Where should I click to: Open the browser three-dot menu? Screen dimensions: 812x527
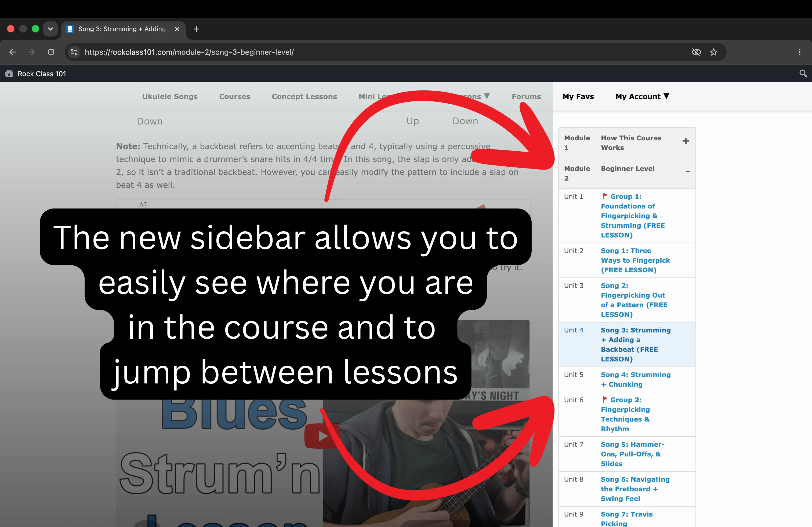click(799, 52)
